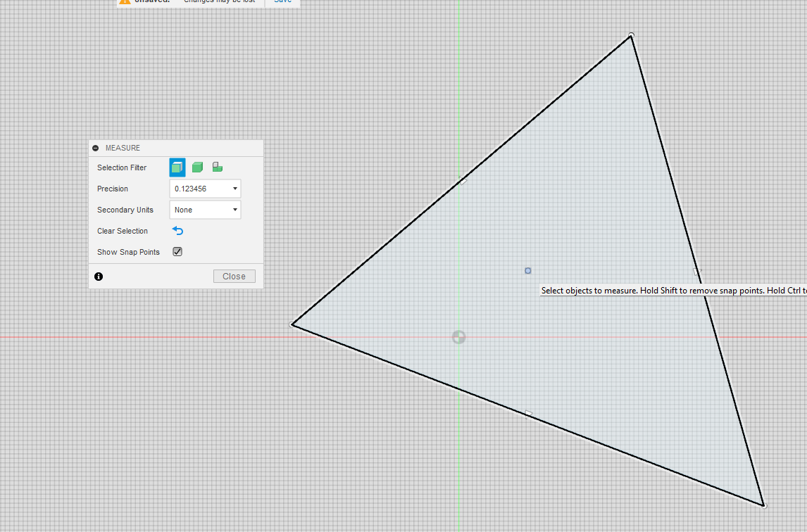Click the unsaved warning triangle icon
This screenshot has height=532, width=807.
[x=125, y=1]
